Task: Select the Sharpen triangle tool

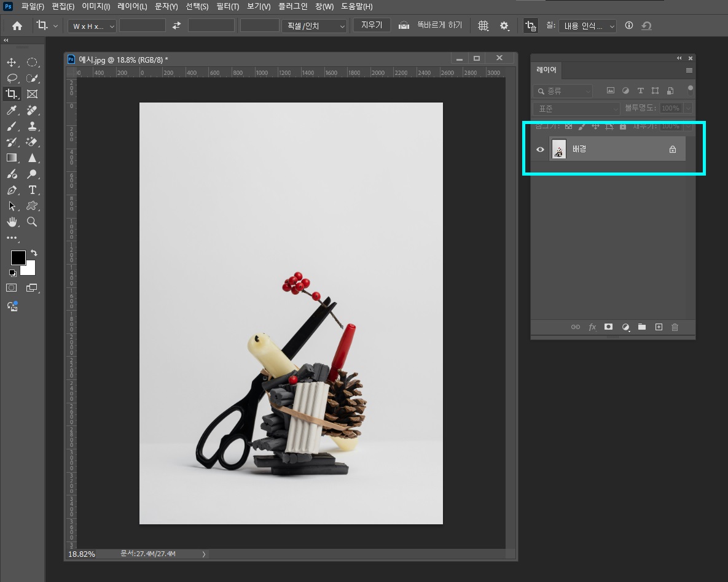Action: tap(32, 158)
